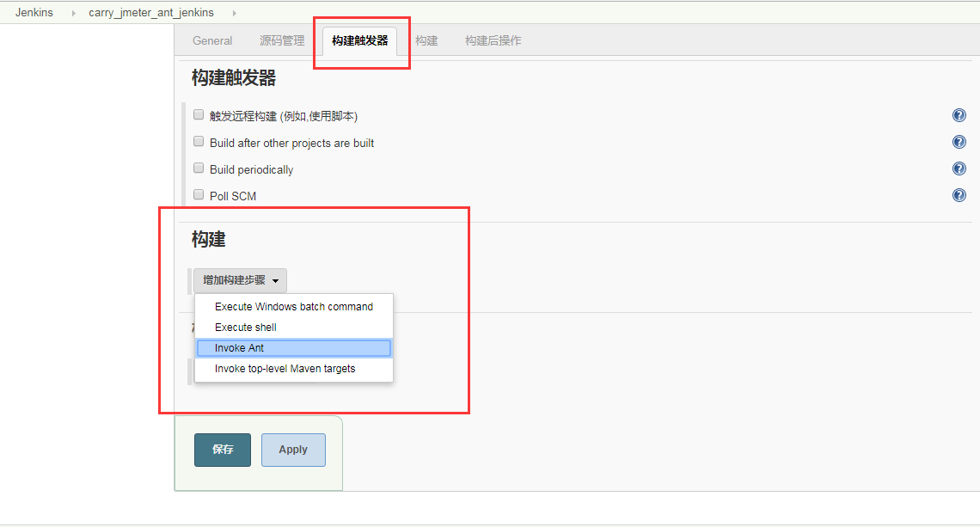Choose Execute shell build step

pyautogui.click(x=294, y=327)
